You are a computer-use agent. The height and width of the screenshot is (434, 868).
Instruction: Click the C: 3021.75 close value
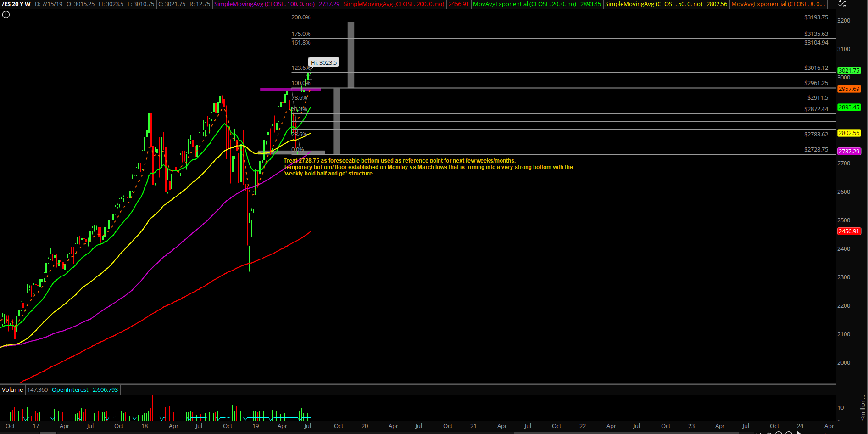[x=172, y=4]
